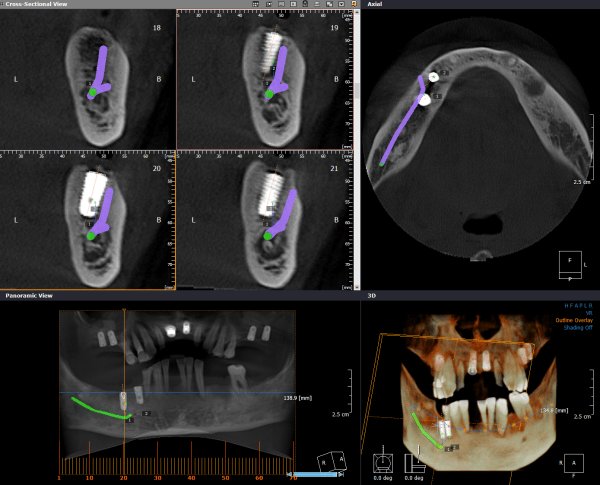Click the Panoramic View panel title
Image resolution: width=600 pixels, height=485 pixels.
(x=29, y=296)
